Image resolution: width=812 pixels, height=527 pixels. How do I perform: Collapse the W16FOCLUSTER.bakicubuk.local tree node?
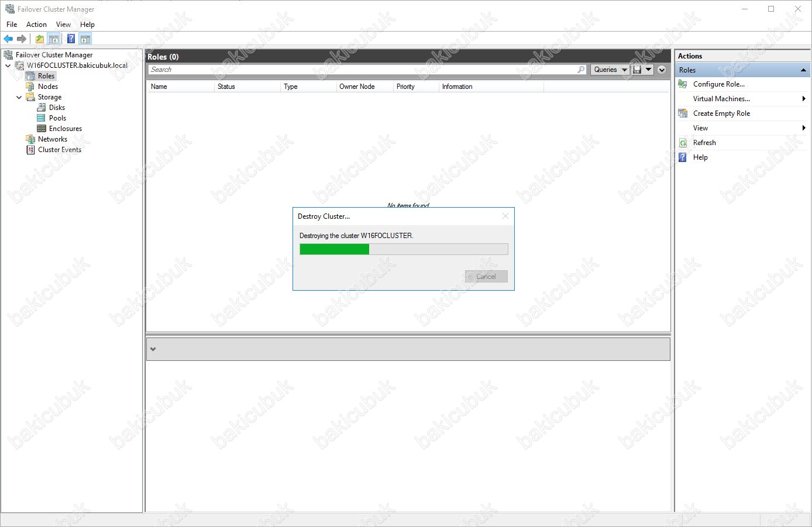(x=8, y=66)
